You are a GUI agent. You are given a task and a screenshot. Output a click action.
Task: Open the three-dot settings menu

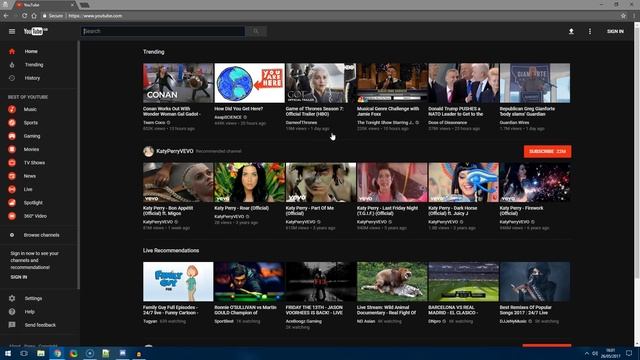590,31
